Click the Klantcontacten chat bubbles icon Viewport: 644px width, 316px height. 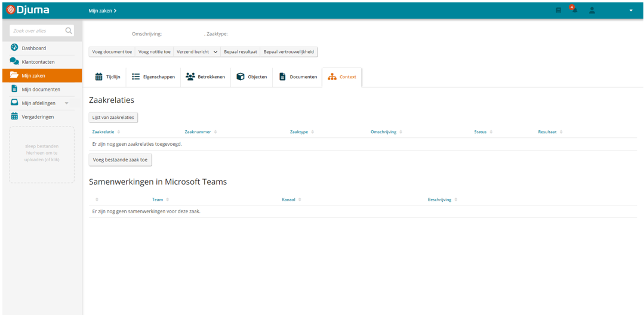tap(14, 62)
